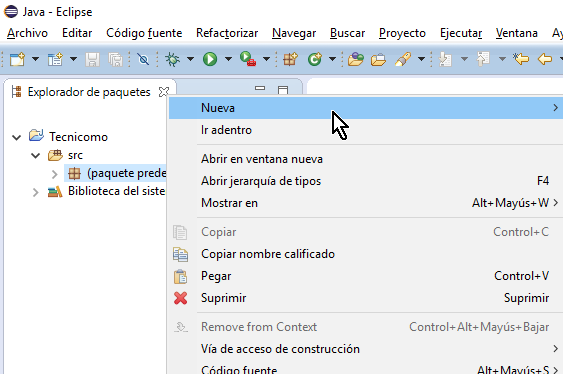Choose Pegar from context menu
The image size is (563, 374).
click(366, 276)
